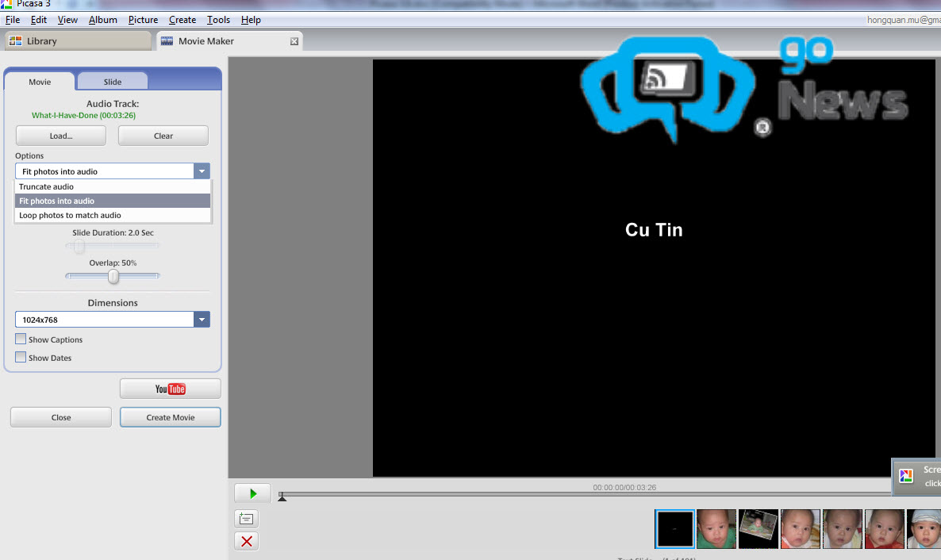Choose Truncate audio option
The height and width of the screenshot is (560, 941).
click(113, 186)
